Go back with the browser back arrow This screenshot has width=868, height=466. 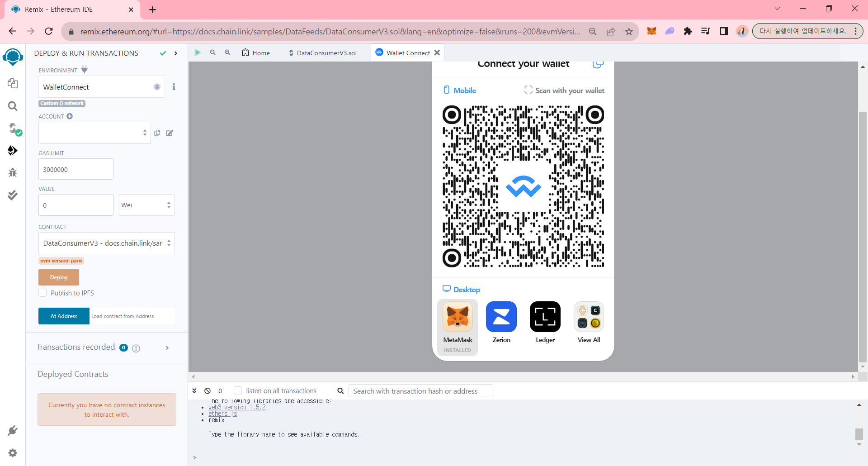coord(12,31)
